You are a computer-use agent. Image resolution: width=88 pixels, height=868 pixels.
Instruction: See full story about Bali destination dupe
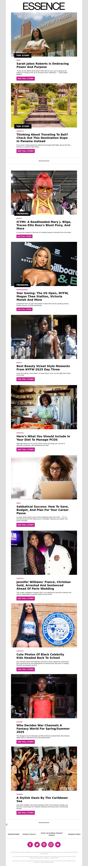pos(26,151)
